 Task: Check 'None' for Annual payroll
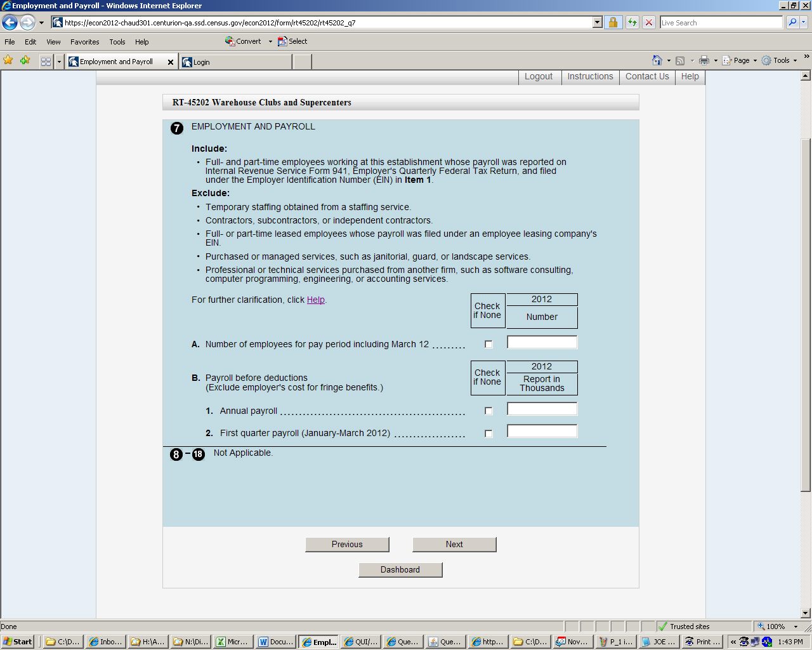(x=488, y=411)
